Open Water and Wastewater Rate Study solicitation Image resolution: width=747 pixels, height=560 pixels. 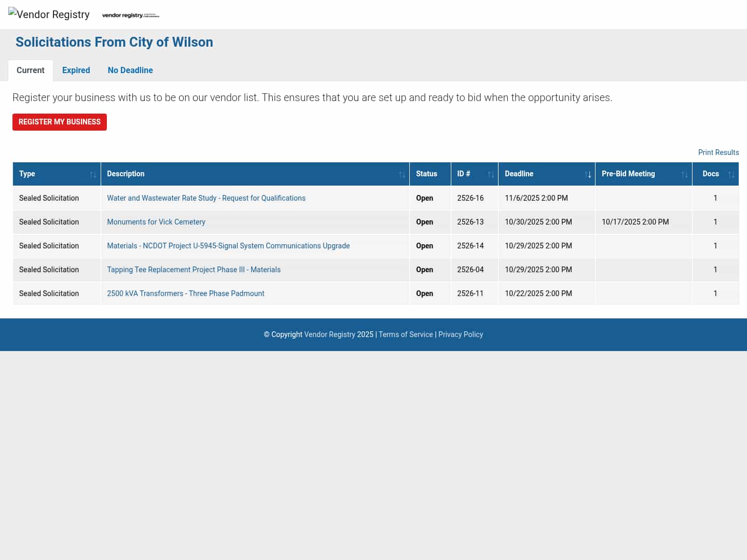click(x=206, y=198)
